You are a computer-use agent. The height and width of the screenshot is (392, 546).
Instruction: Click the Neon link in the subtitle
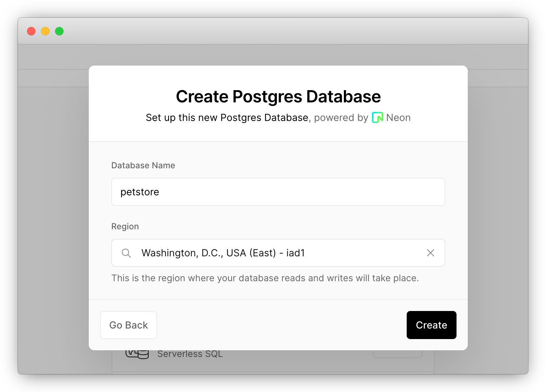click(398, 117)
